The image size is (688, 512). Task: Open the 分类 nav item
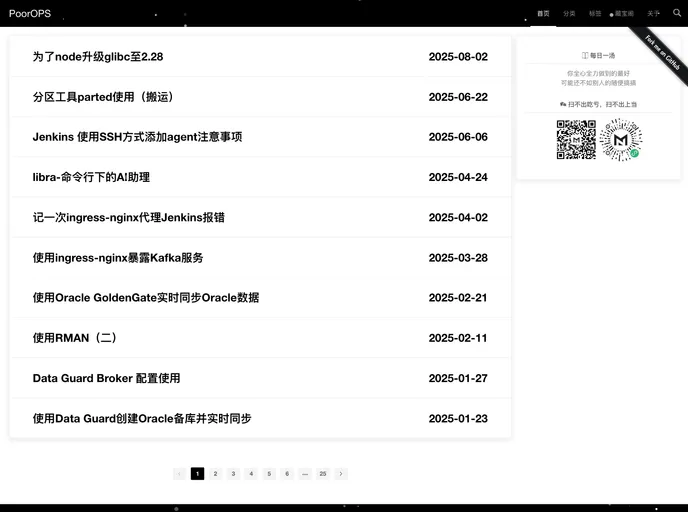point(569,14)
